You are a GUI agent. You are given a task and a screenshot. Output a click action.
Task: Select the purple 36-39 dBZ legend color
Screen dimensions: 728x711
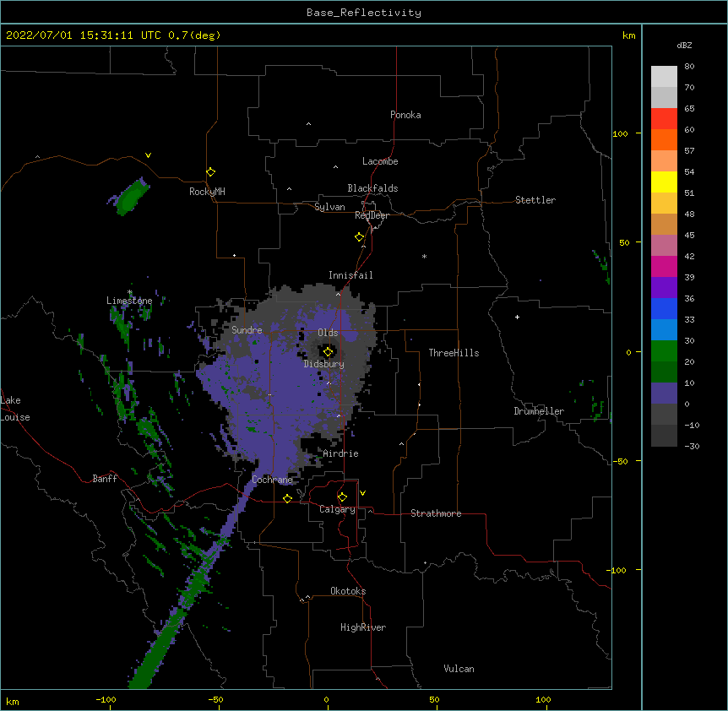(x=664, y=288)
